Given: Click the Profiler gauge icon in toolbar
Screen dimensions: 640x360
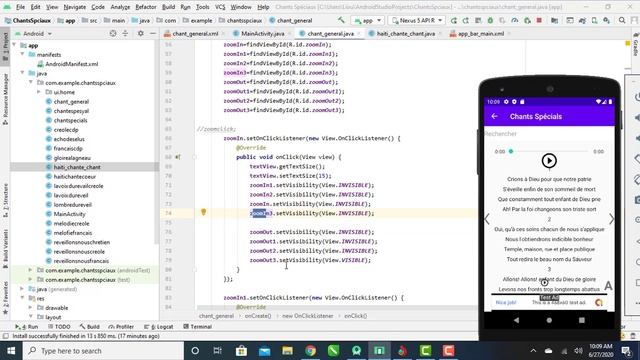Looking at the screenshot, I should point(515,20).
